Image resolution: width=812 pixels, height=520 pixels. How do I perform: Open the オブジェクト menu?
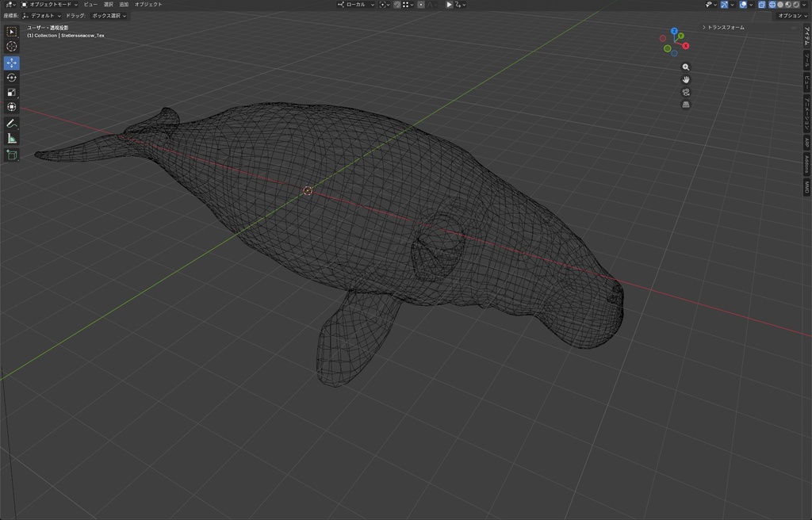pyautogui.click(x=148, y=4)
